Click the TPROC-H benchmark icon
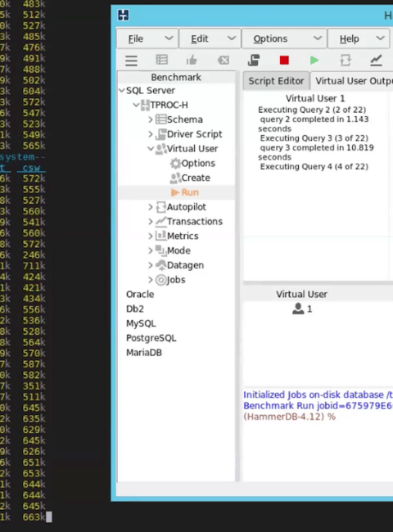 [145, 106]
